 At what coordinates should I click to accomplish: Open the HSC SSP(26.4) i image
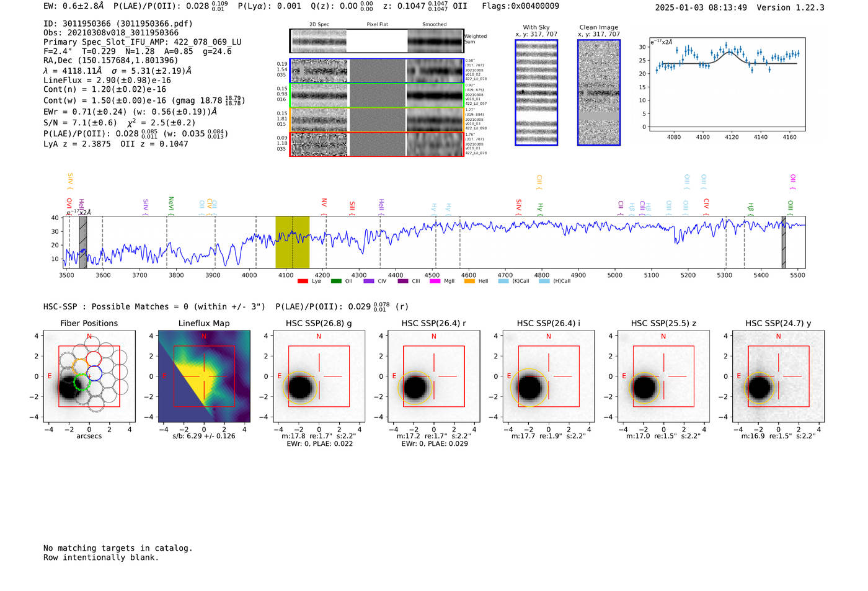click(x=549, y=376)
